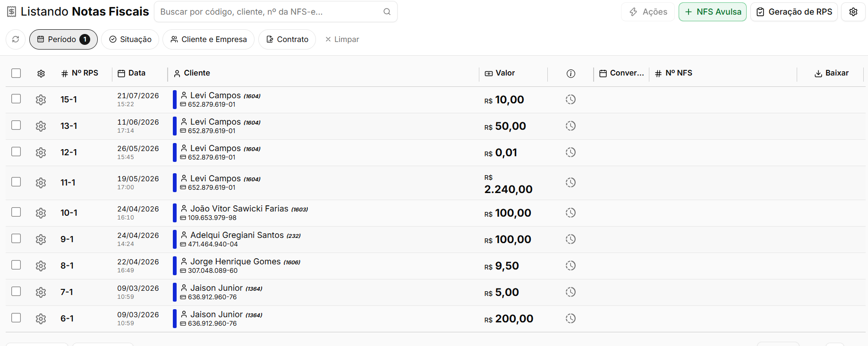Viewport: 868px width, 346px height.
Task: Sort by the Nº RPS column header
Action: click(x=80, y=73)
